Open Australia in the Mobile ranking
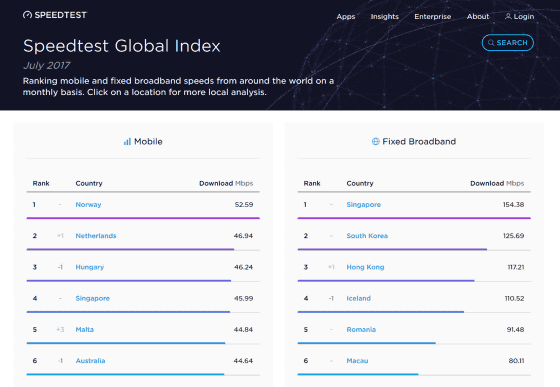The width and height of the screenshot is (560, 387). click(90, 361)
